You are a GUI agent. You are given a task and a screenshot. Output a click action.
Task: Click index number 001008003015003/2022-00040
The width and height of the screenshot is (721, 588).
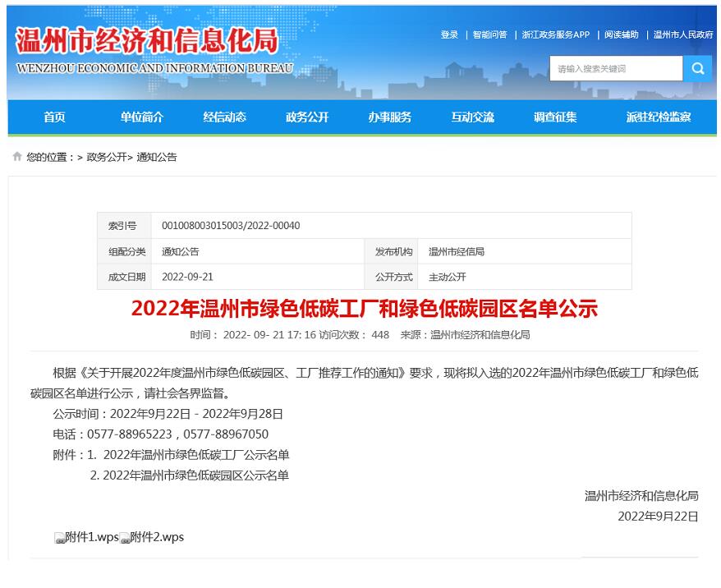231,226
